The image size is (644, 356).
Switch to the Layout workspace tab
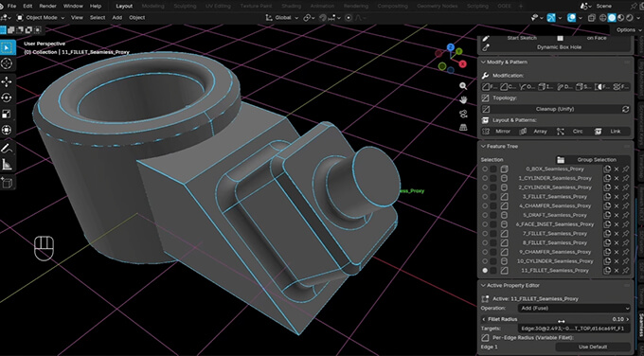[124, 6]
